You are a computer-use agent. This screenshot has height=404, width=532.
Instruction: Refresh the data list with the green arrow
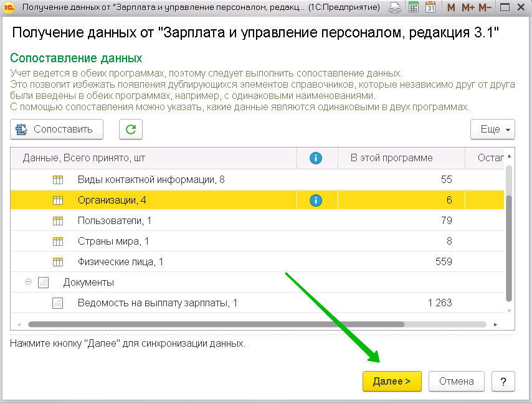(x=131, y=129)
